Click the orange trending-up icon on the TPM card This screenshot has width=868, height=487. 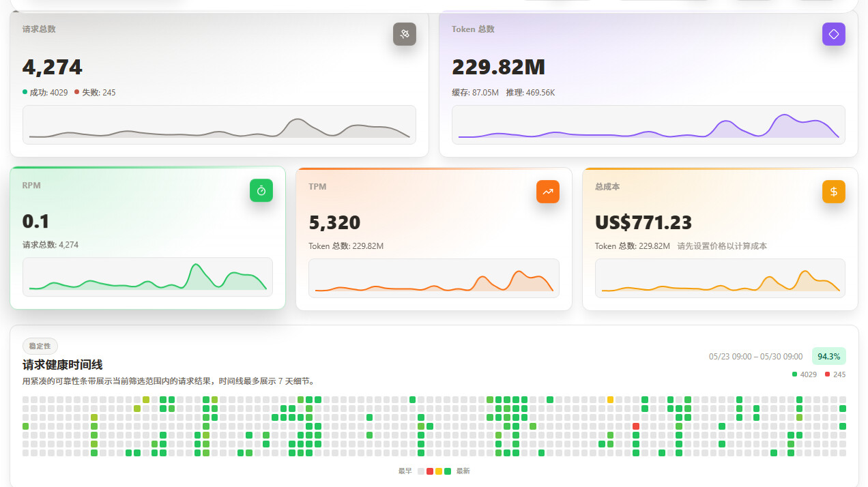pos(548,192)
